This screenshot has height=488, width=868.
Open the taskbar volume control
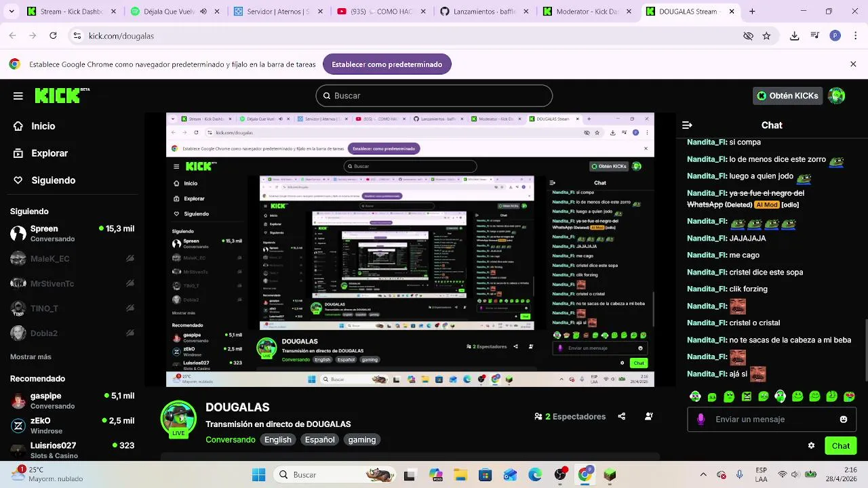pyautogui.click(x=796, y=474)
